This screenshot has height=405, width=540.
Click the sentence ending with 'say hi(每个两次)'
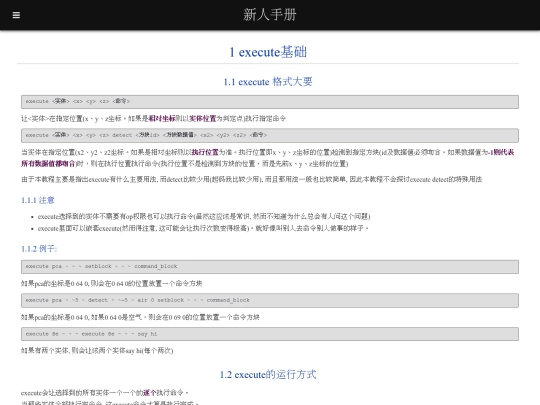(x=97, y=351)
